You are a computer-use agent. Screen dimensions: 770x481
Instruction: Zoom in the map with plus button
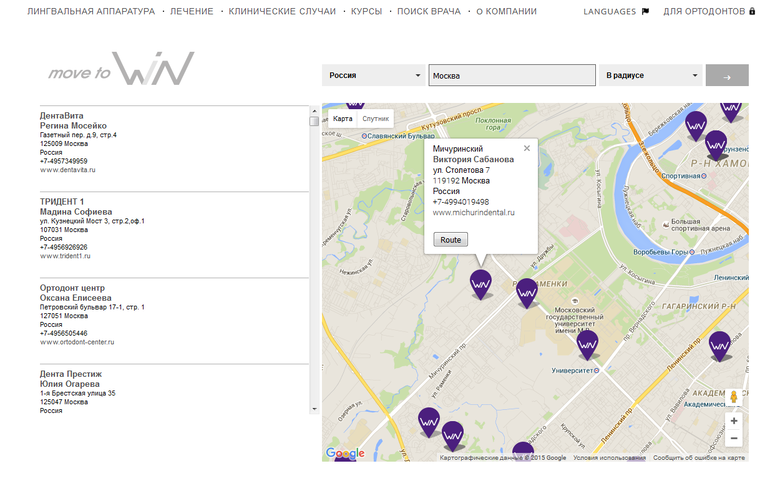(x=734, y=421)
